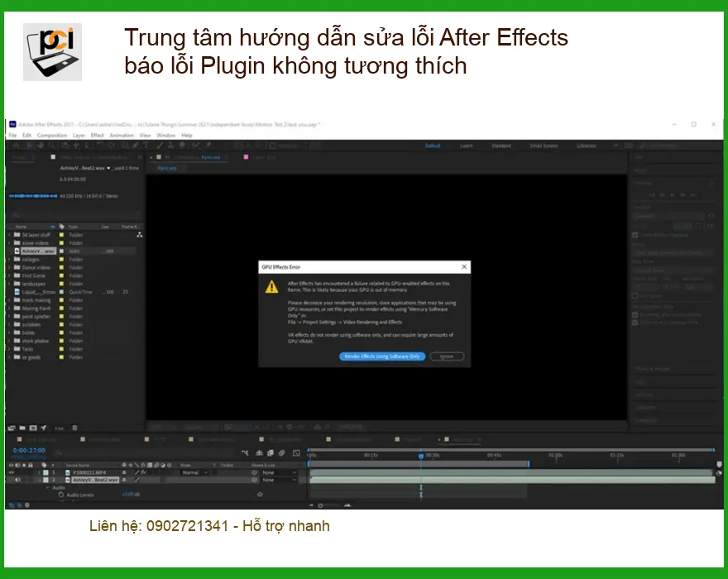This screenshot has width=728, height=579.
Task: Switch to the Standard workspace tab
Action: [x=501, y=146]
